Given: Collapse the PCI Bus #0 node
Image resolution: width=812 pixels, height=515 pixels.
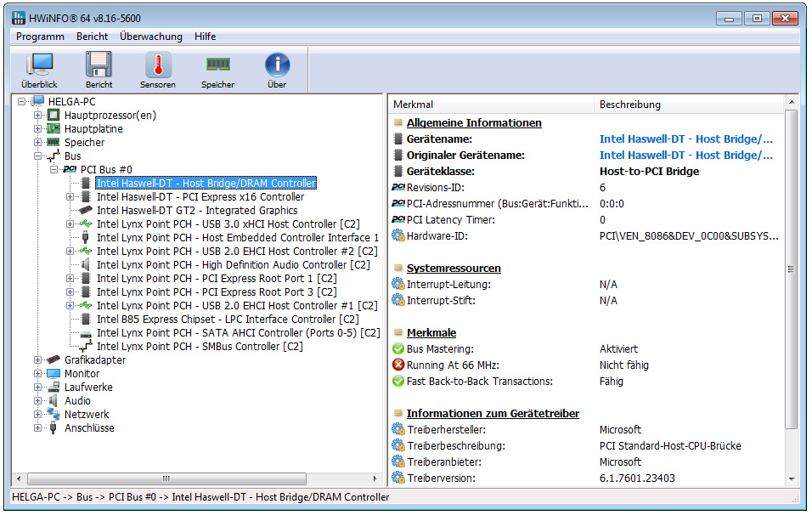Looking at the screenshot, I should tap(54, 170).
